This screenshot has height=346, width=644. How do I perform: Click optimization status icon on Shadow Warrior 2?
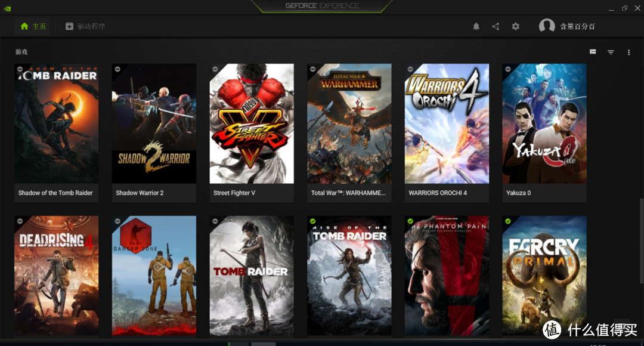tap(117, 69)
